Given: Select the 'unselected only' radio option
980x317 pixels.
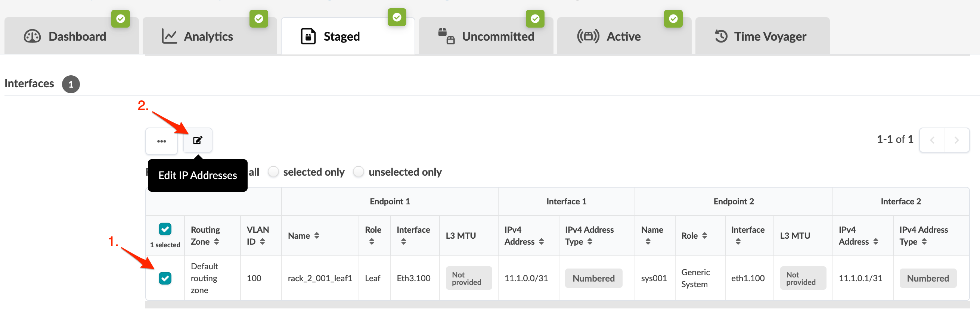Looking at the screenshot, I should click(359, 172).
